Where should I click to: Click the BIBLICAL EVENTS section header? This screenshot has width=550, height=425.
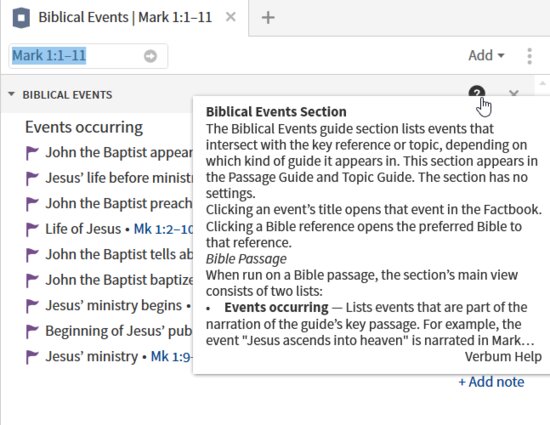[x=67, y=95]
